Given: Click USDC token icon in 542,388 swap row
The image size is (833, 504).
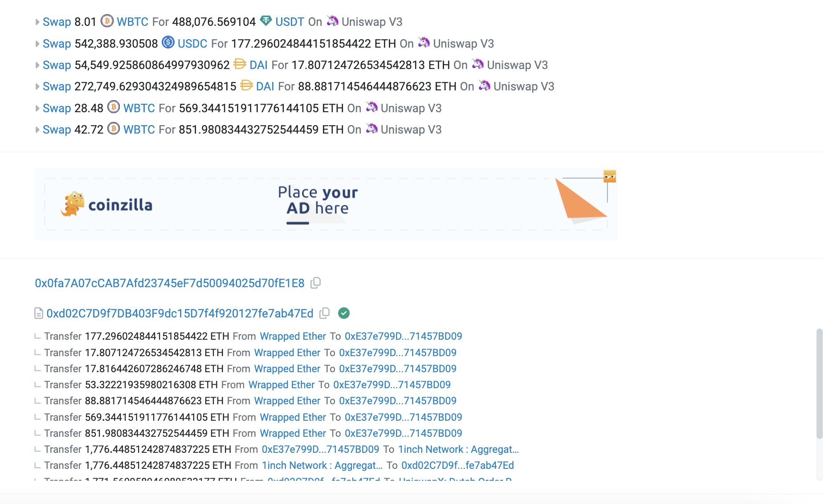Looking at the screenshot, I should [168, 42].
